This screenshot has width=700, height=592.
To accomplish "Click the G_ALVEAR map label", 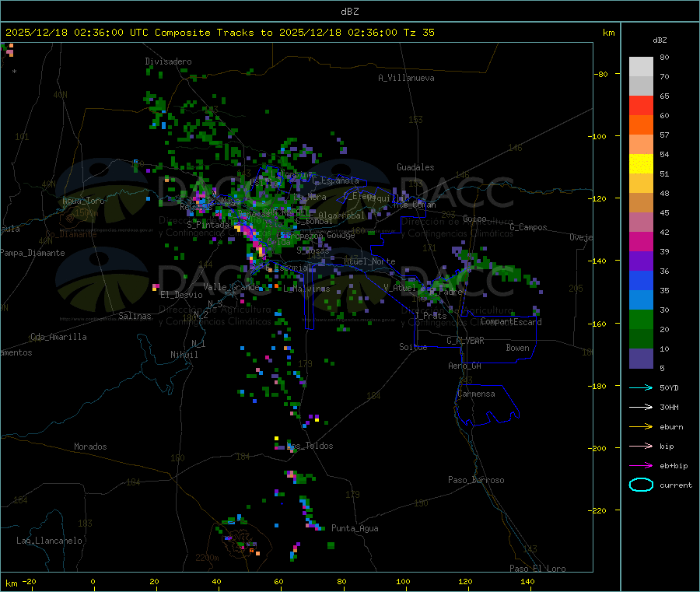I will coord(465,341).
